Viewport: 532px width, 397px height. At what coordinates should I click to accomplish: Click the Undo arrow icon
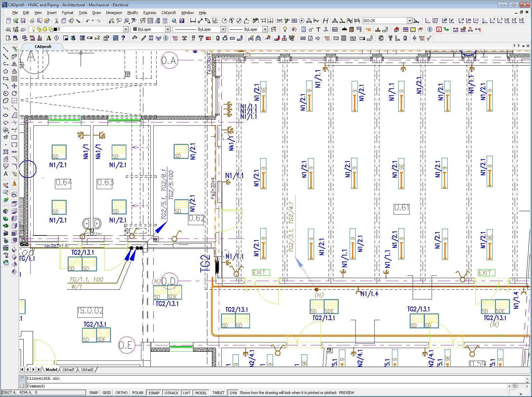tap(87, 21)
